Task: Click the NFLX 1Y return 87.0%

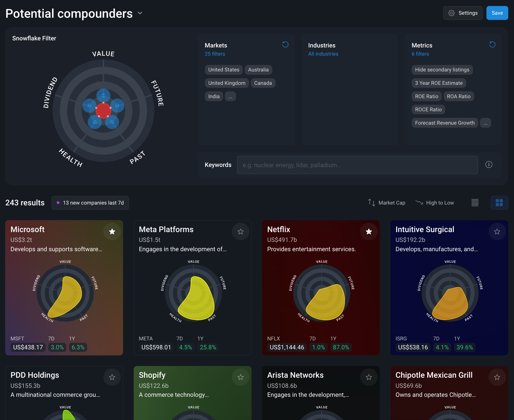Action: pos(341,347)
